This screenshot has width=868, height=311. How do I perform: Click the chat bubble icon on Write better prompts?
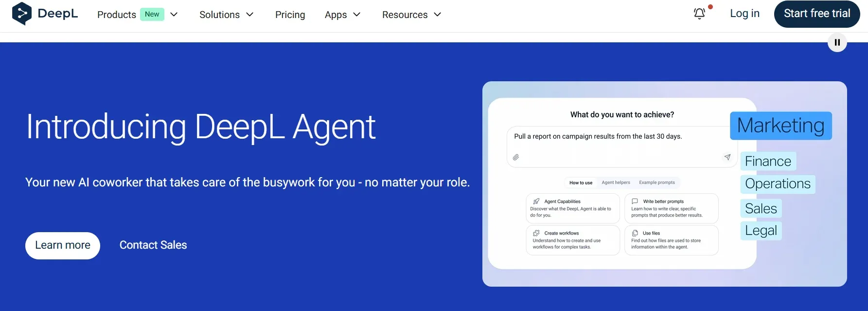tap(635, 201)
